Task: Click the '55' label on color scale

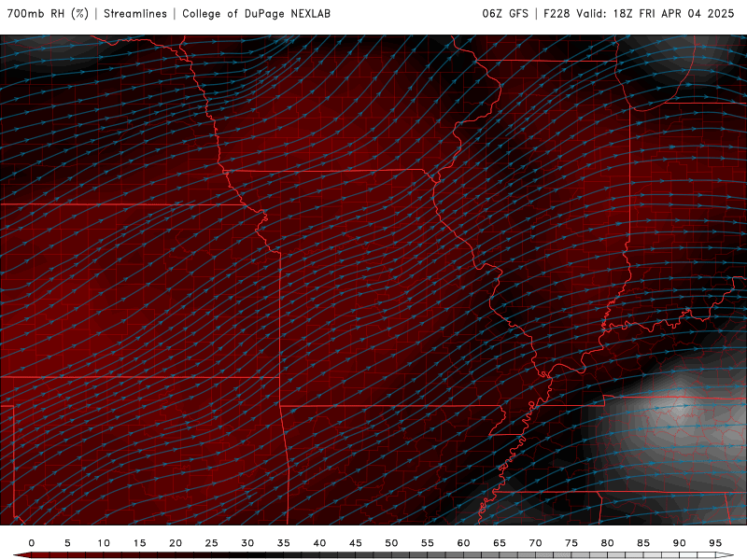Action: [428, 543]
